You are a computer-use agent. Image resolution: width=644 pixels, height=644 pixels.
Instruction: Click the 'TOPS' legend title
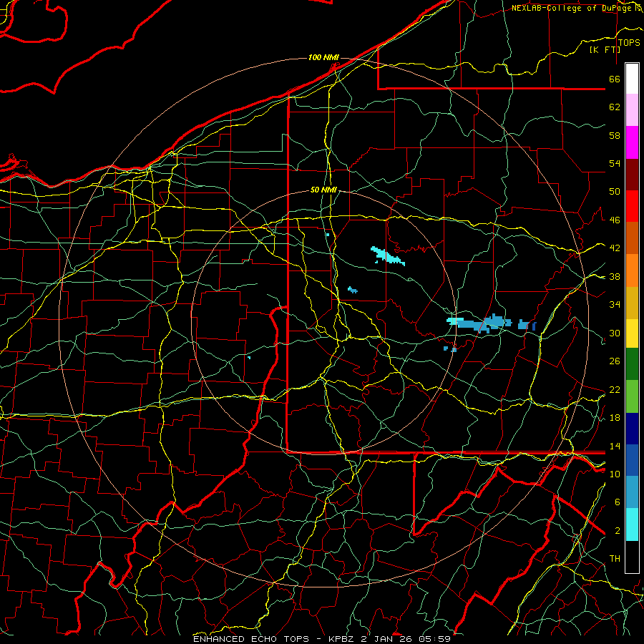click(629, 42)
